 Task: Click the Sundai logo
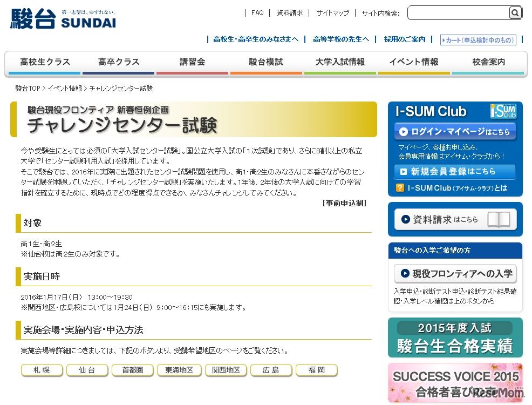click(x=63, y=19)
